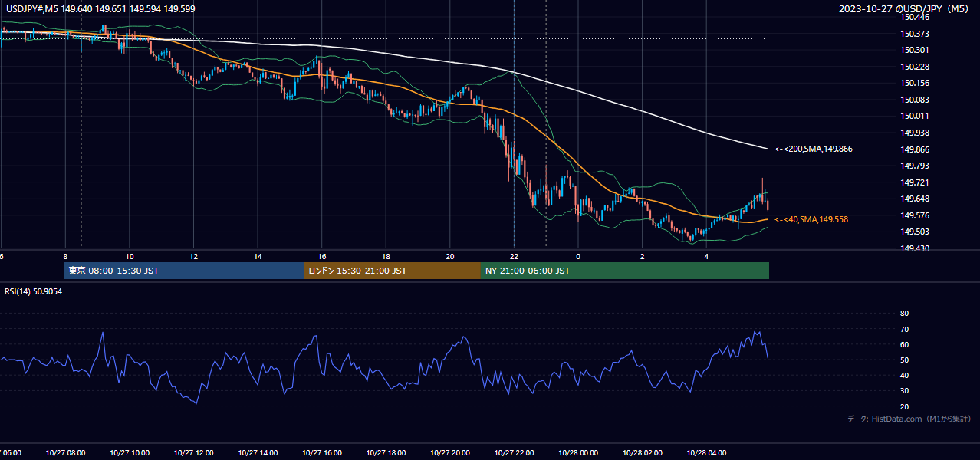Click hour tick label 10 under price chart
980x460 pixels.
130,256
